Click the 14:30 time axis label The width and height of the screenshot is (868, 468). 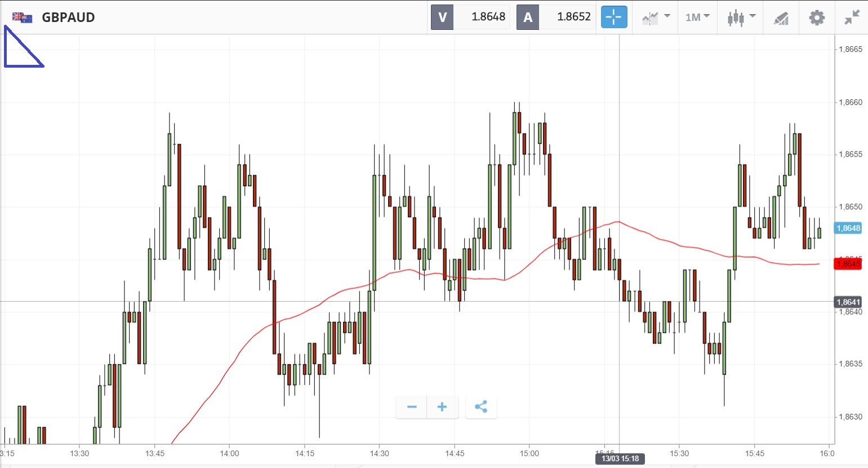click(380, 453)
